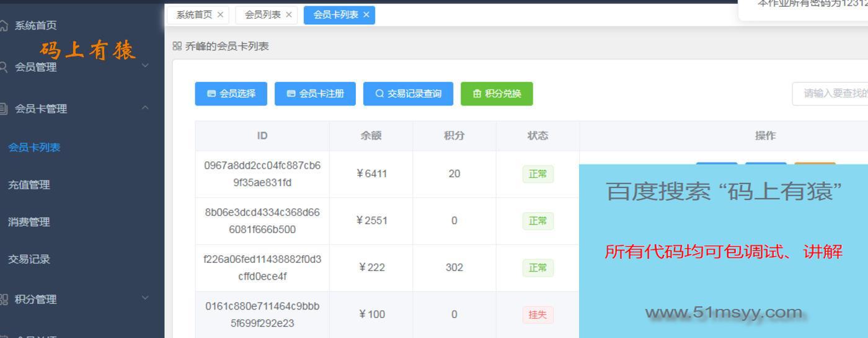Click the balance value ¥222
Image resolution: width=868 pixels, height=338 pixels.
coord(371,268)
